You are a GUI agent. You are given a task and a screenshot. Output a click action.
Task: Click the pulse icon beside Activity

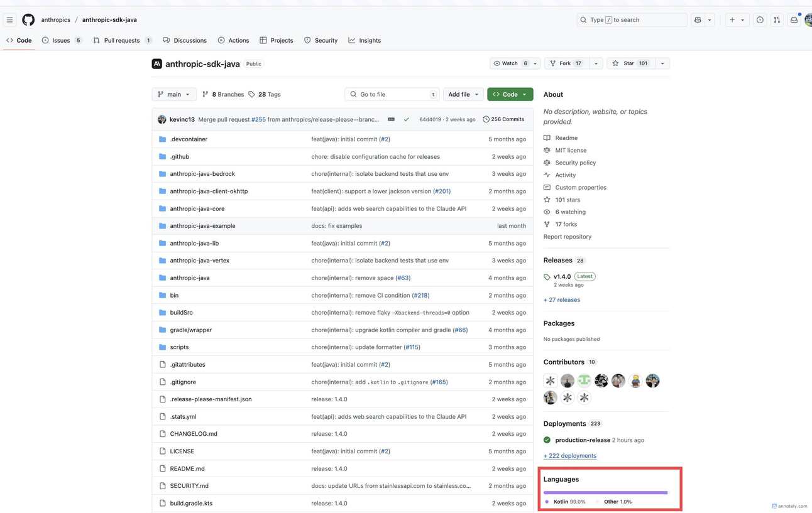[x=547, y=175]
